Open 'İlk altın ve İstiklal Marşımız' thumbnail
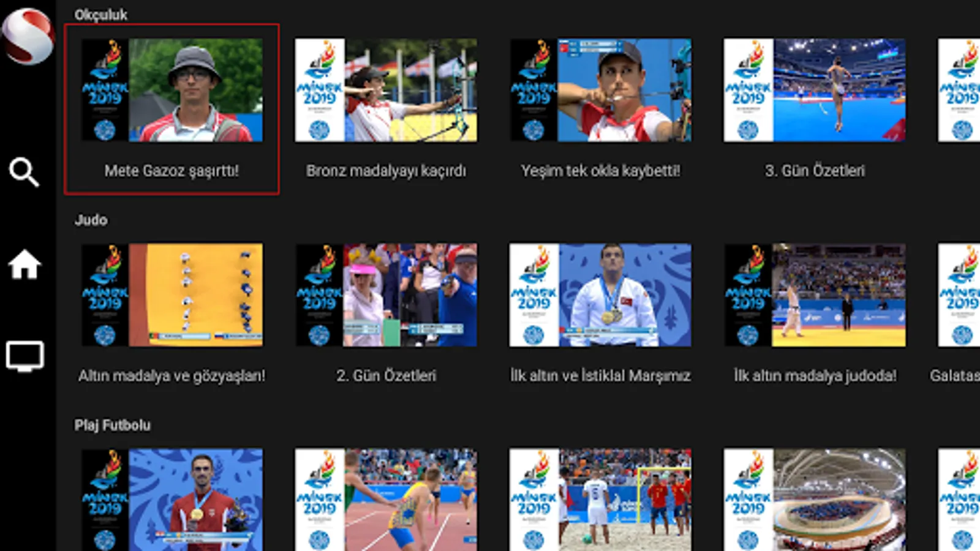980x551 pixels. [x=600, y=295]
